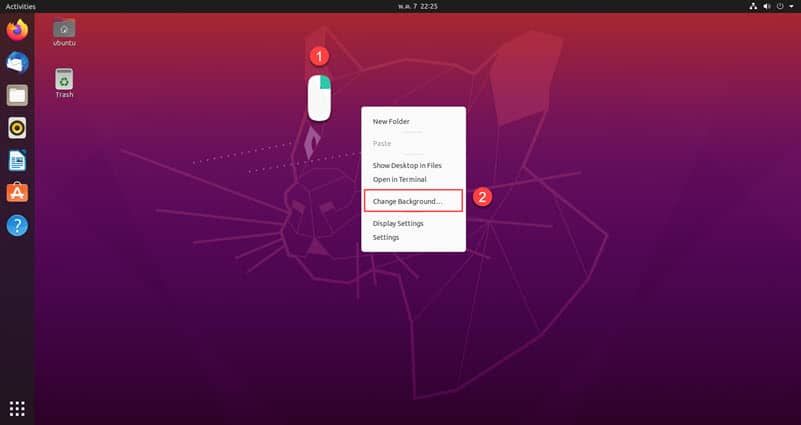Open Ubuntu Software store

17,193
